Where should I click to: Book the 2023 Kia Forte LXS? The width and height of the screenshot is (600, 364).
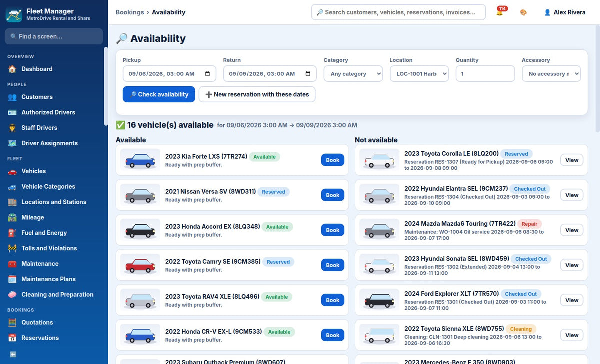[x=333, y=160]
